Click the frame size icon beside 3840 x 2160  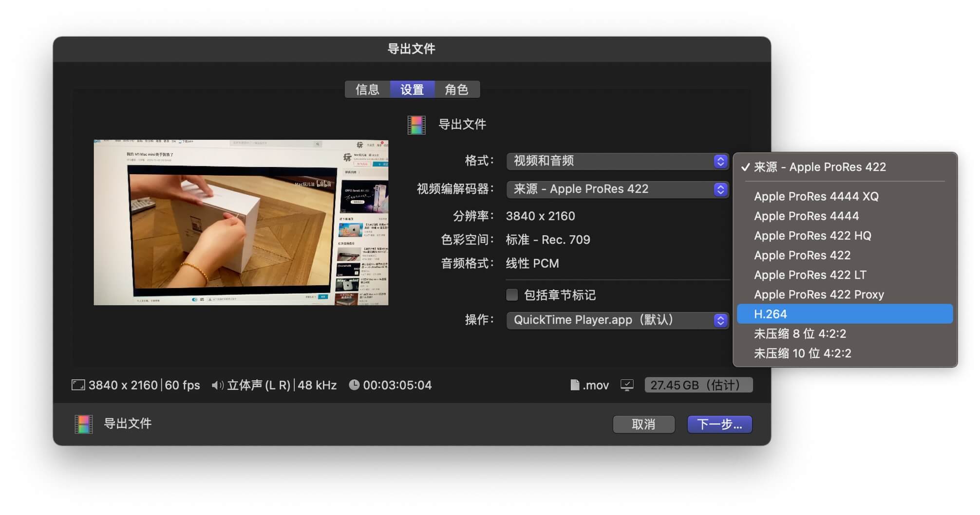click(78, 386)
